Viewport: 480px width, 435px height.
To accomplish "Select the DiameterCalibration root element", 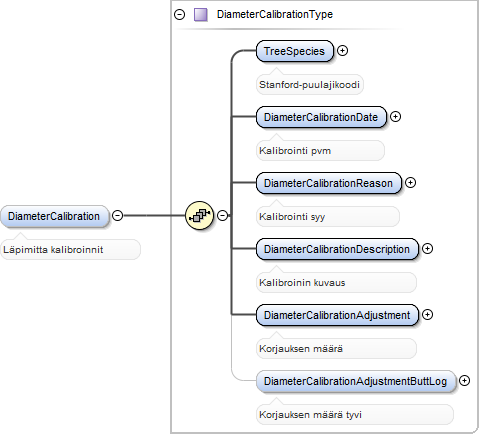I will pos(54,216).
